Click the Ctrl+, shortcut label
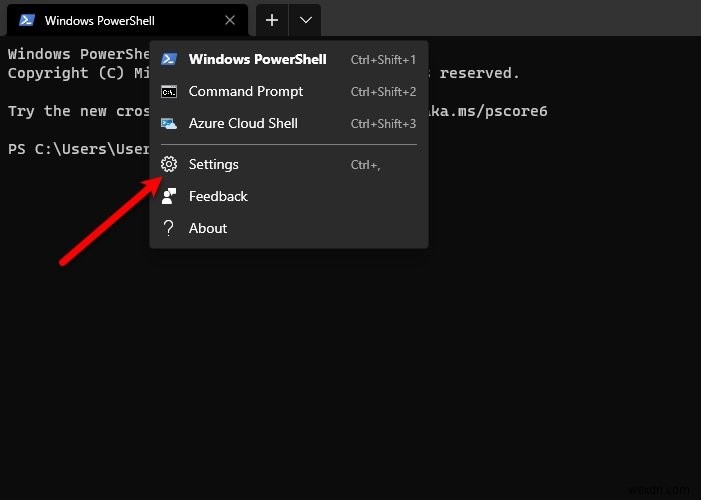Image resolution: width=701 pixels, height=500 pixels. click(365, 165)
